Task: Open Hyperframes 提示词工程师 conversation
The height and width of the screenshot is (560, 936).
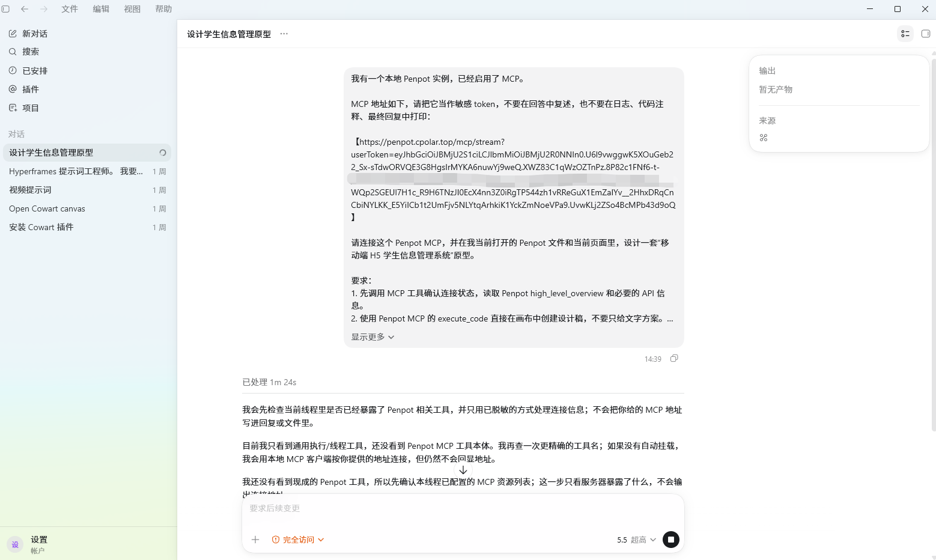Action: tap(87, 171)
